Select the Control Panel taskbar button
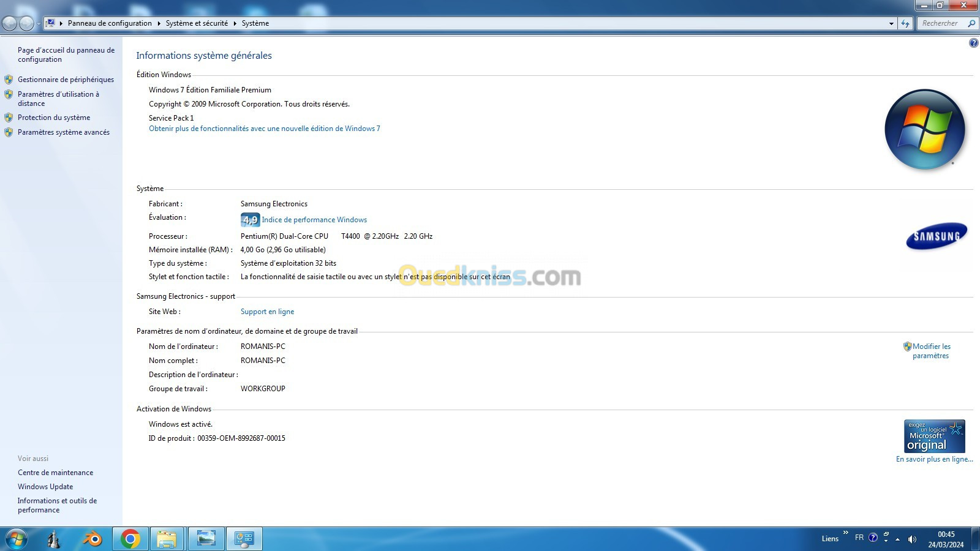 click(244, 539)
